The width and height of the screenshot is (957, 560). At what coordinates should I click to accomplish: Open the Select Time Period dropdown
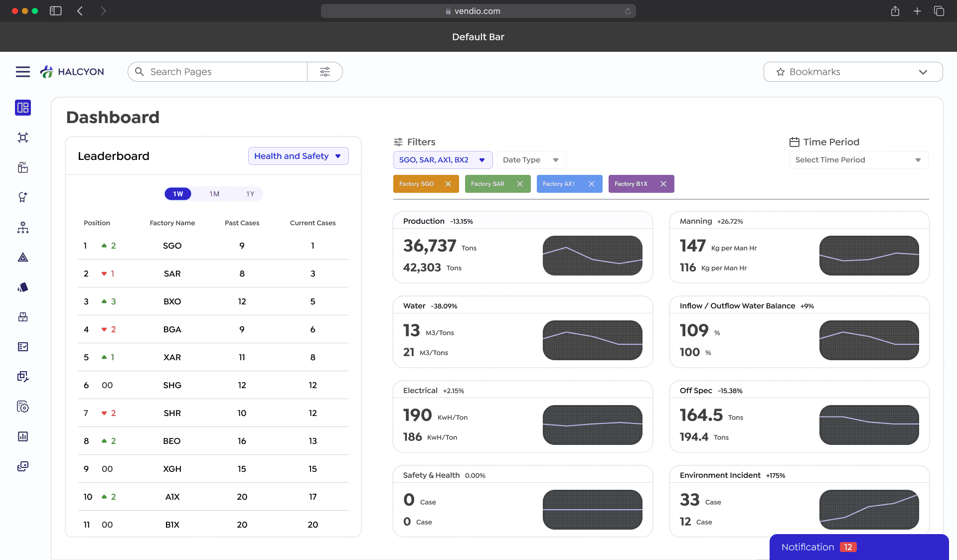(x=858, y=160)
